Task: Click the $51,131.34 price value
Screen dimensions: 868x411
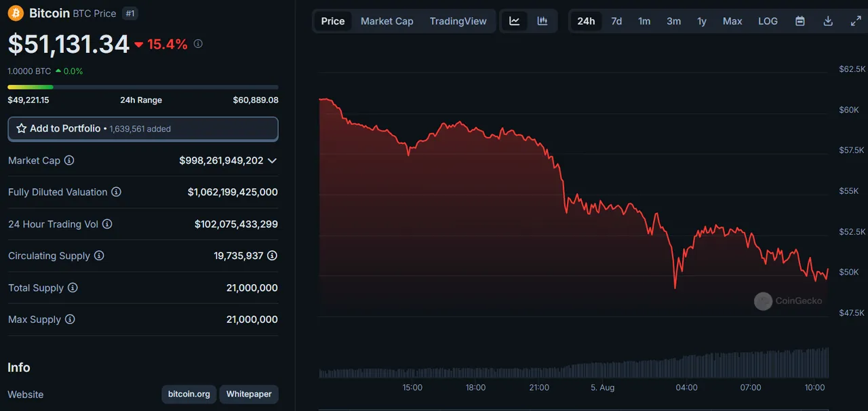Action: coord(68,44)
